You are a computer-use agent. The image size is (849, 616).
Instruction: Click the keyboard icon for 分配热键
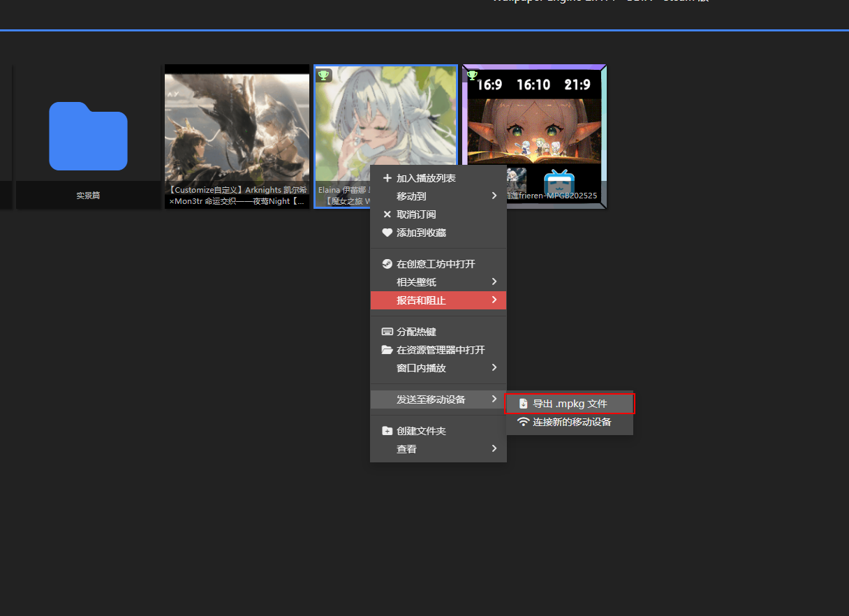pyautogui.click(x=387, y=332)
